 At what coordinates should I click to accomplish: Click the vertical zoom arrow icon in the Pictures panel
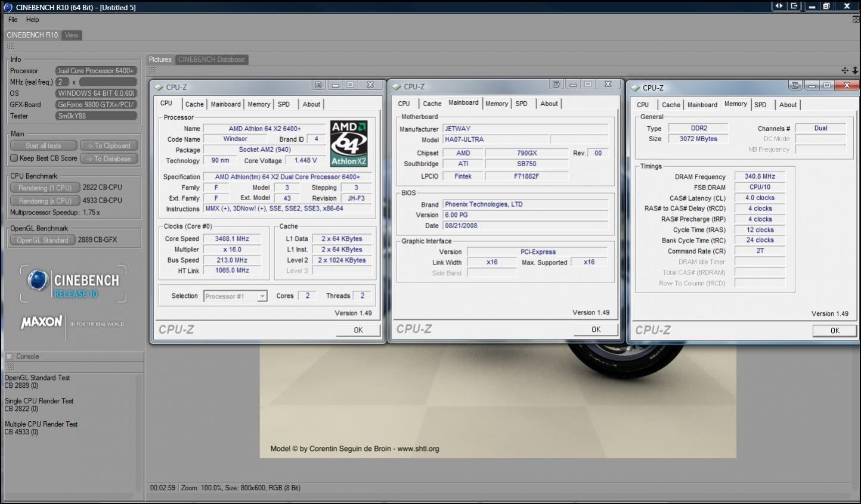pyautogui.click(x=855, y=70)
